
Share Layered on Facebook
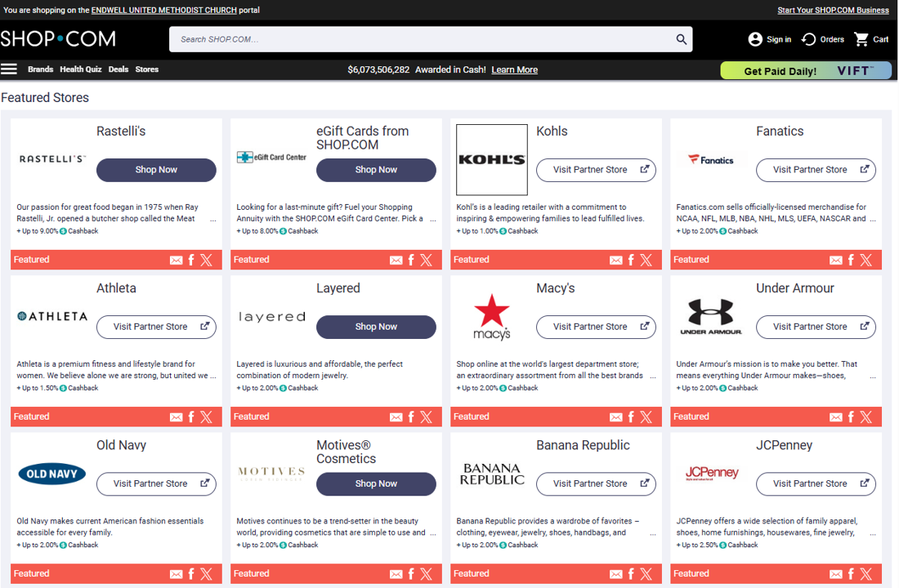411,417
